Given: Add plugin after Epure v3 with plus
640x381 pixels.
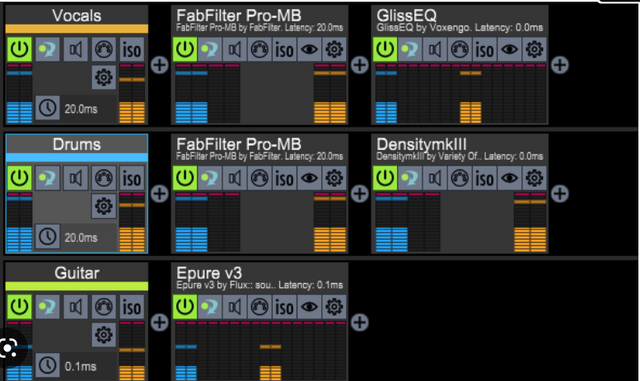Looking at the screenshot, I should coord(359,322).
